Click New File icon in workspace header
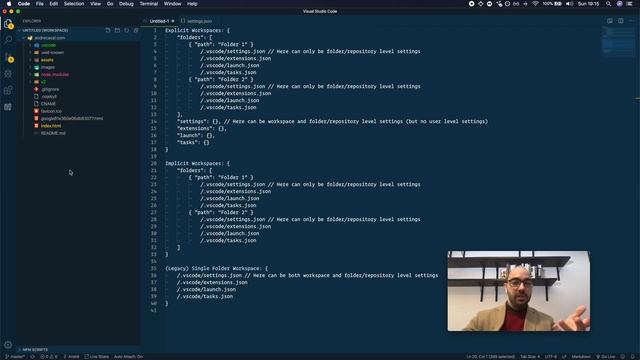 point(108,30)
